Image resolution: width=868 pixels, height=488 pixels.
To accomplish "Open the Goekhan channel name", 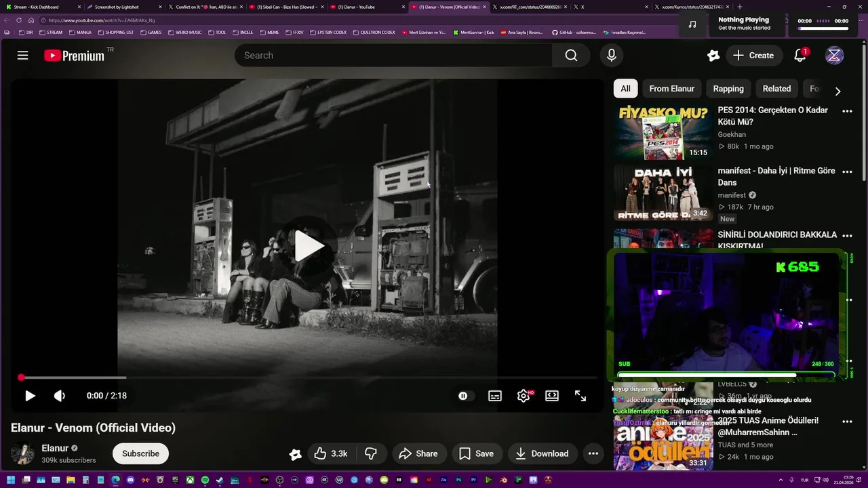I will (732, 134).
